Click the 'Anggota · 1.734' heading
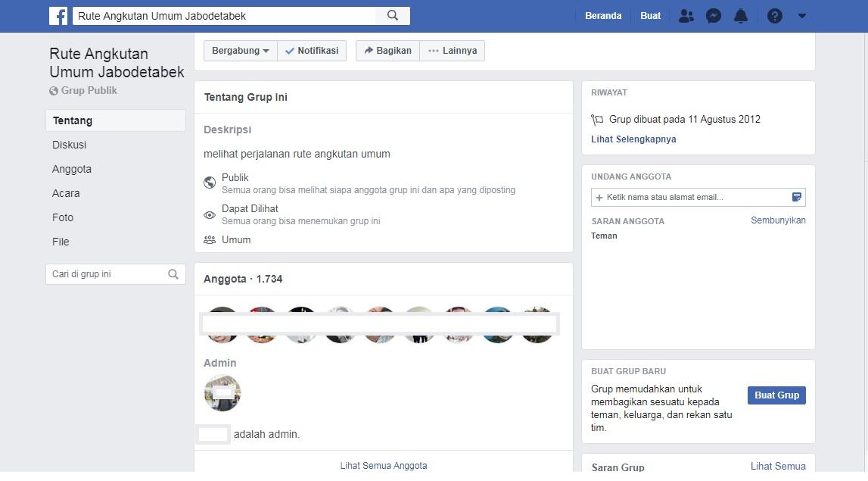 coord(243,279)
